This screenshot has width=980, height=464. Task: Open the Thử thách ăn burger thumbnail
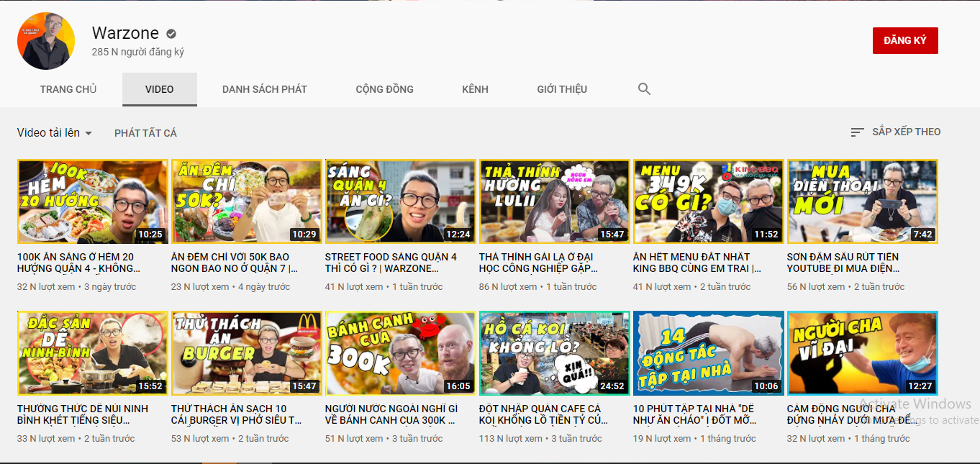[x=246, y=353]
